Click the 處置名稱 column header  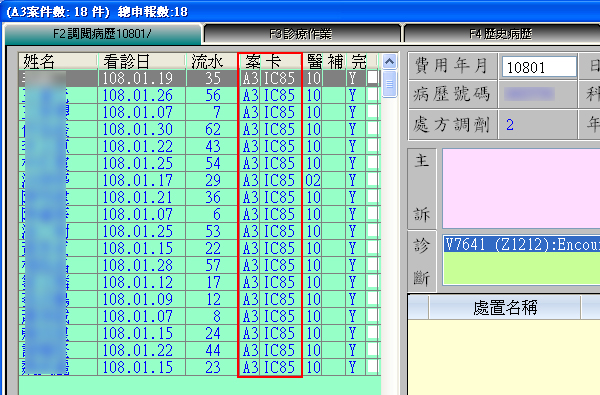pyautogui.click(x=505, y=307)
